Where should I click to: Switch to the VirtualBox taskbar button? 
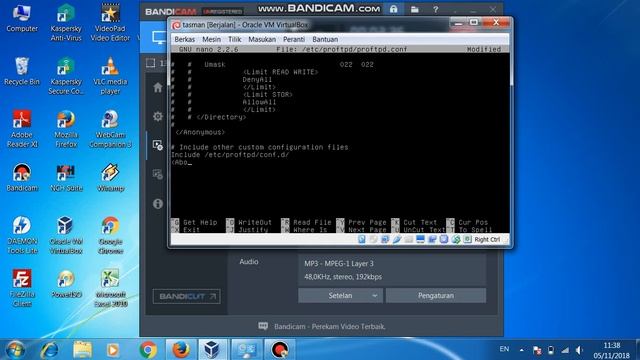point(213,350)
